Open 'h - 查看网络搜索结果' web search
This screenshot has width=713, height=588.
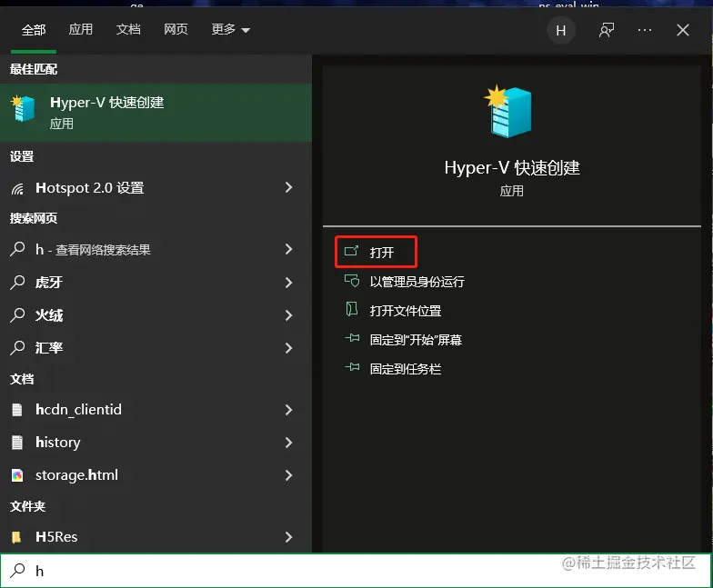[156, 249]
